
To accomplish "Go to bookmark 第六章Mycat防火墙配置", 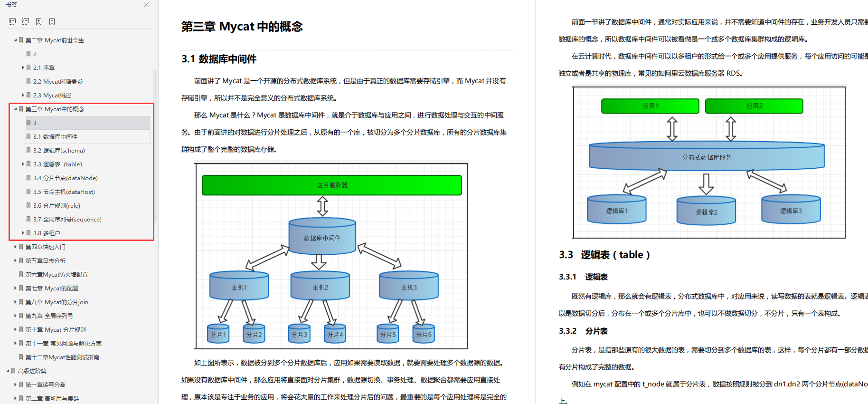I will coord(57,275).
